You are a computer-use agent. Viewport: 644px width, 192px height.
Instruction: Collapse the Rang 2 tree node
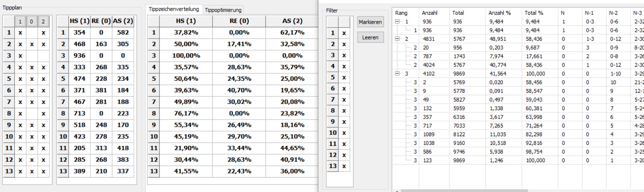[x=397, y=39]
